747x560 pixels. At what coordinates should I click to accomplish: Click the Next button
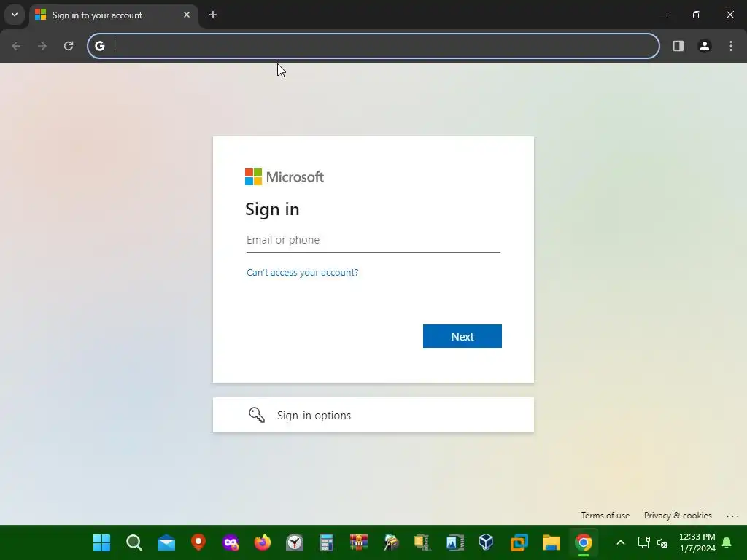(x=462, y=336)
